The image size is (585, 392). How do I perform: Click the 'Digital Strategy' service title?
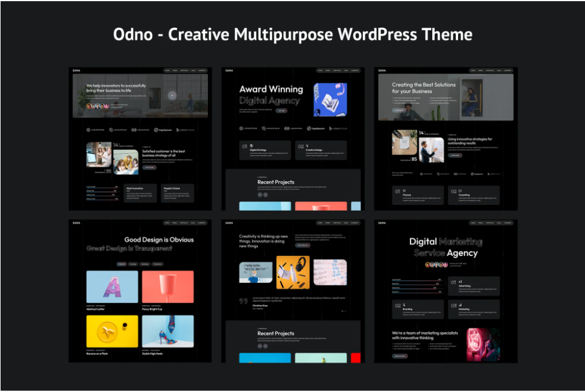[258, 150]
